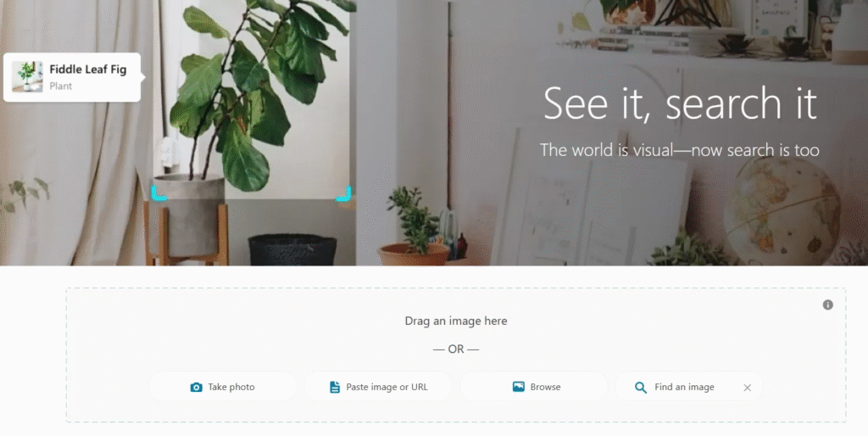This screenshot has height=436, width=868.
Task: Focus the Find an image search field
Action: (x=684, y=388)
